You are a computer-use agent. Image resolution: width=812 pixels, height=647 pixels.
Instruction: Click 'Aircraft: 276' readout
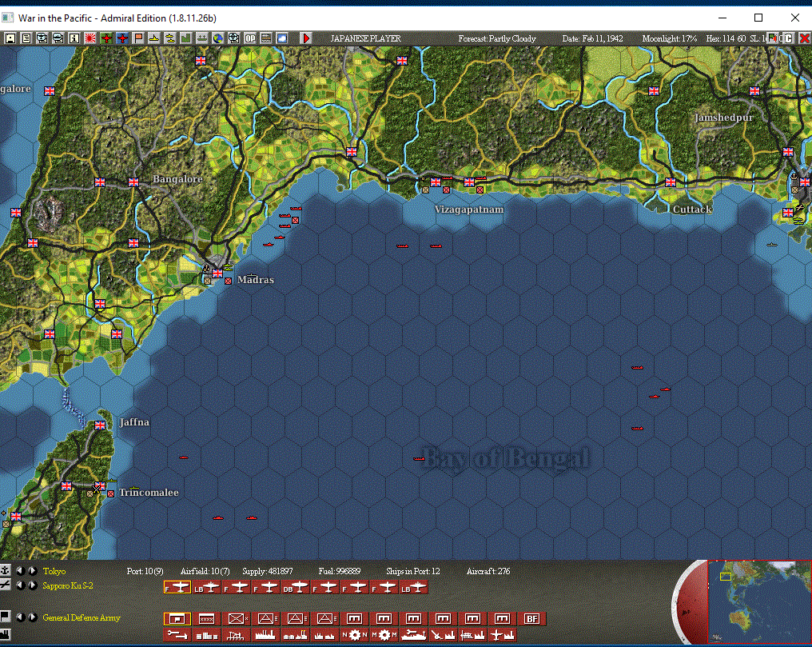pyautogui.click(x=488, y=571)
